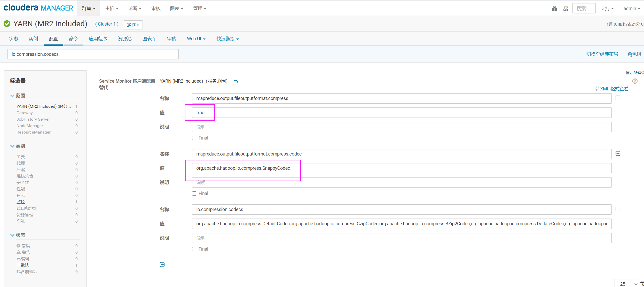Screen dimensions: 644x287
Task: Remove the io.compression.codecs property entry
Action: click(618, 209)
